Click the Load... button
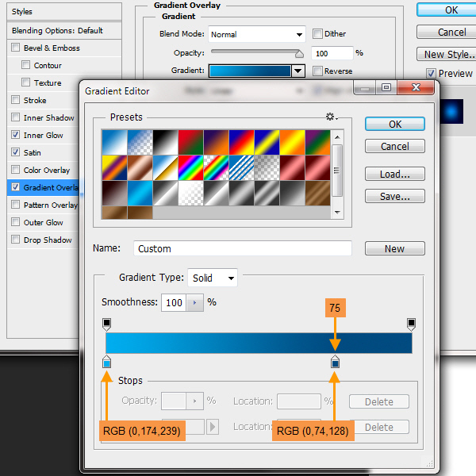Image resolution: width=476 pixels, height=476 pixels. (x=394, y=174)
